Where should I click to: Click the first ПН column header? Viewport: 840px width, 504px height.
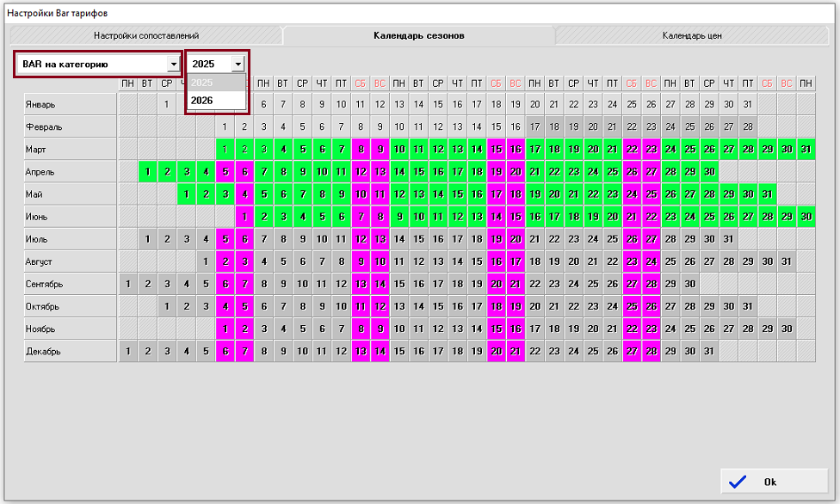pos(127,83)
